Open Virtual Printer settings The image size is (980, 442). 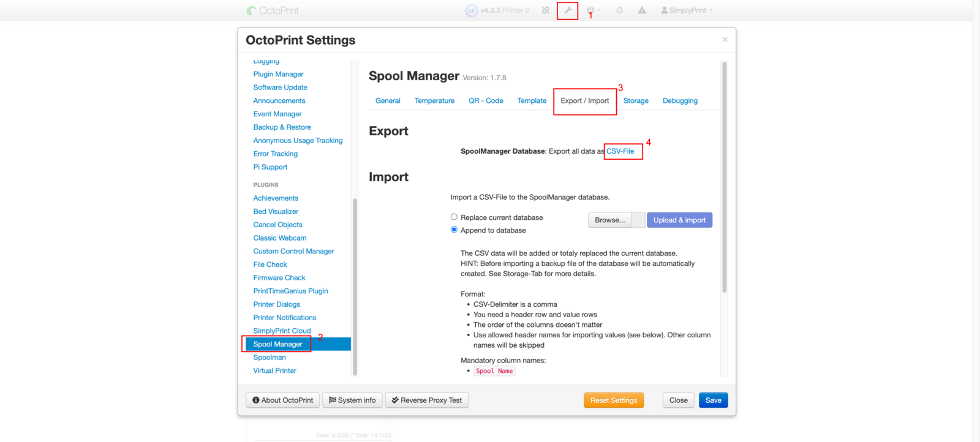(274, 371)
